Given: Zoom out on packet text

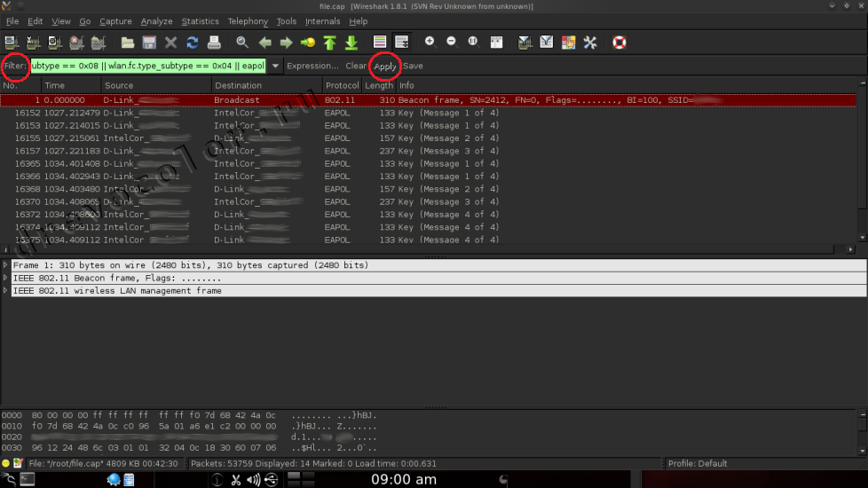Looking at the screenshot, I should [451, 42].
